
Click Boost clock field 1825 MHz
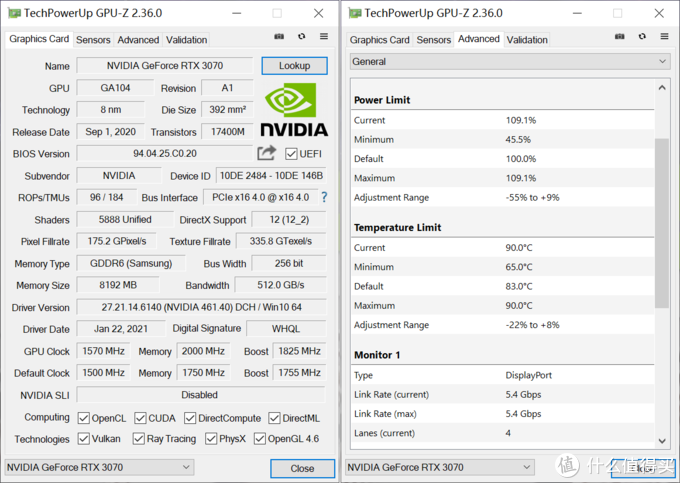pos(299,351)
